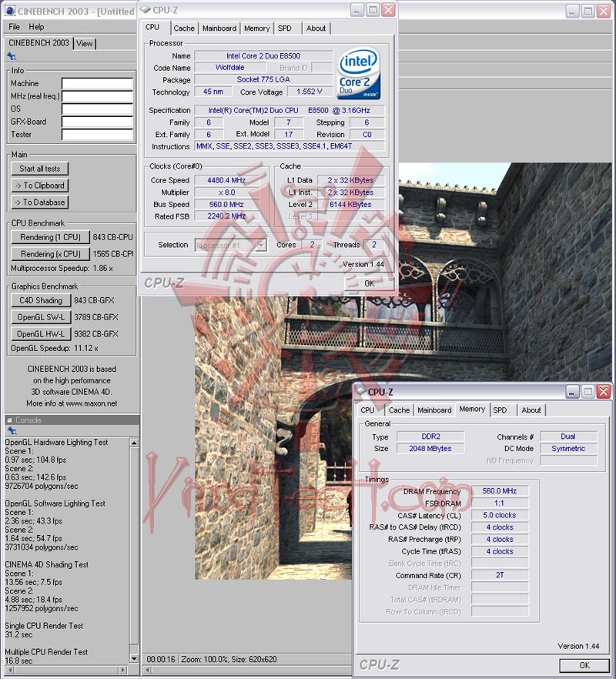The image size is (616, 679).
Task: Click the Cinebench app icon in the title bar
Action: tap(9, 11)
